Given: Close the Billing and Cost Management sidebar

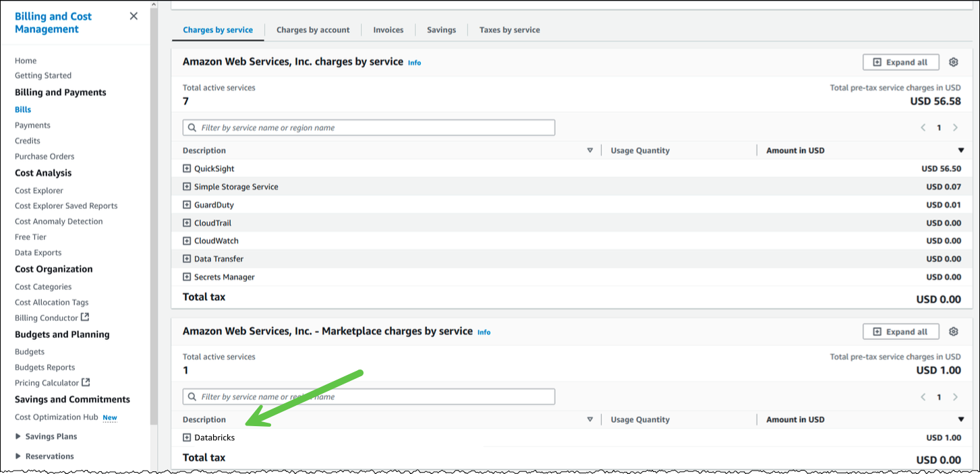Looking at the screenshot, I should (x=134, y=16).
